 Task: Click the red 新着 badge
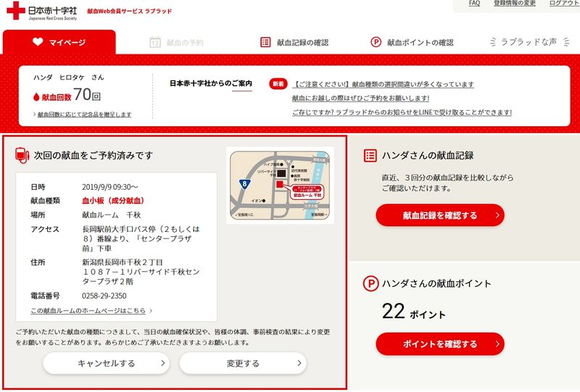coord(278,84)
